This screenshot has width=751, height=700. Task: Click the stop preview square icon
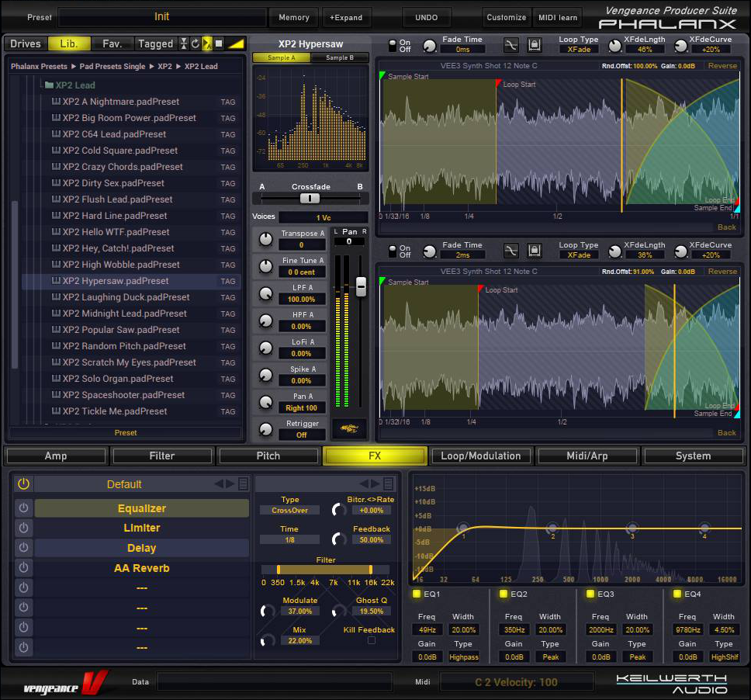[x=219, y=44]
